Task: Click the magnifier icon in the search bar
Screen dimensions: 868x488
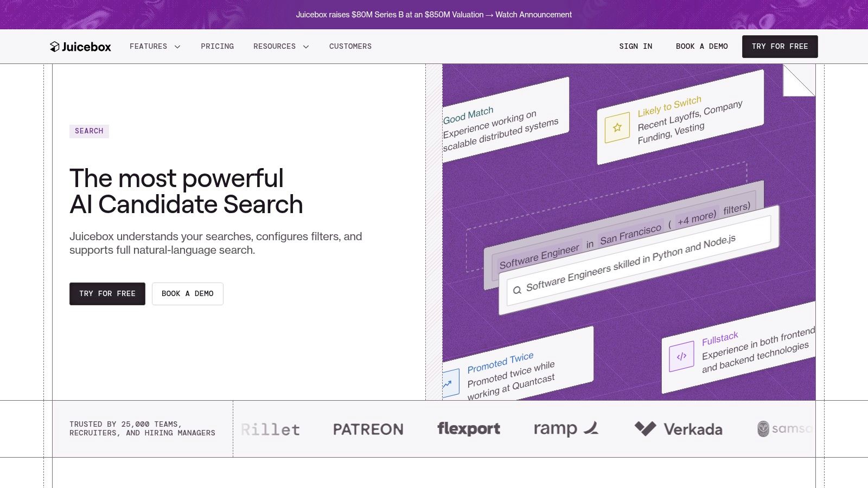Action: tap(517, 290)
